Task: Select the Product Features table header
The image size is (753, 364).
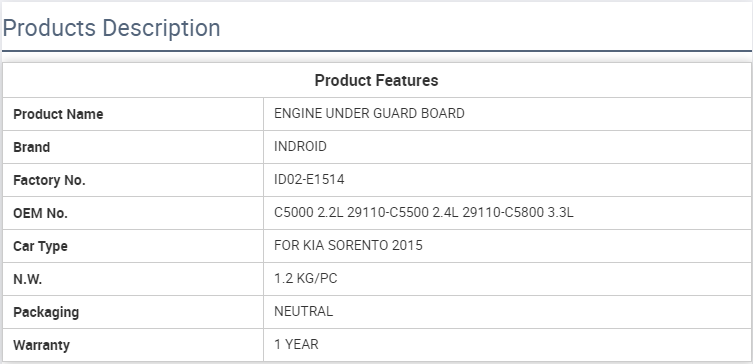Action: (376, 80)
